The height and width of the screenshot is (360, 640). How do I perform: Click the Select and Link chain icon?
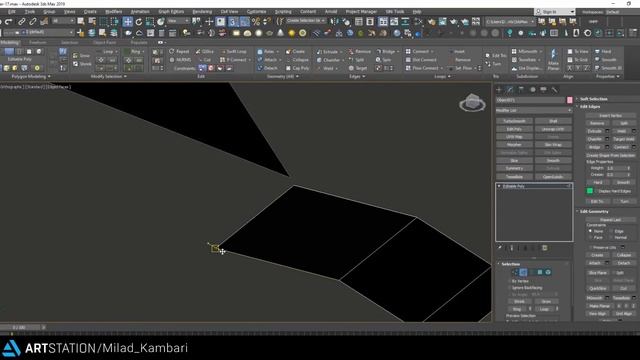pyautogui.click(x=22, y=22)
